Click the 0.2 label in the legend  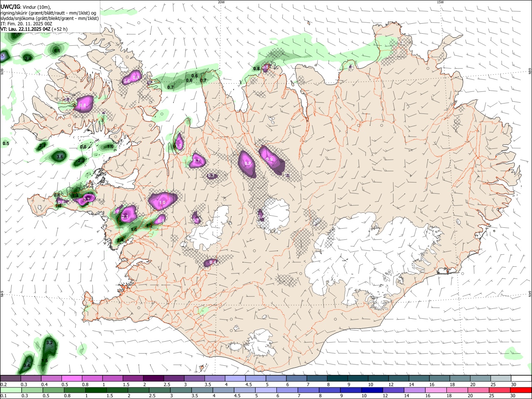(x=3, y=384)
